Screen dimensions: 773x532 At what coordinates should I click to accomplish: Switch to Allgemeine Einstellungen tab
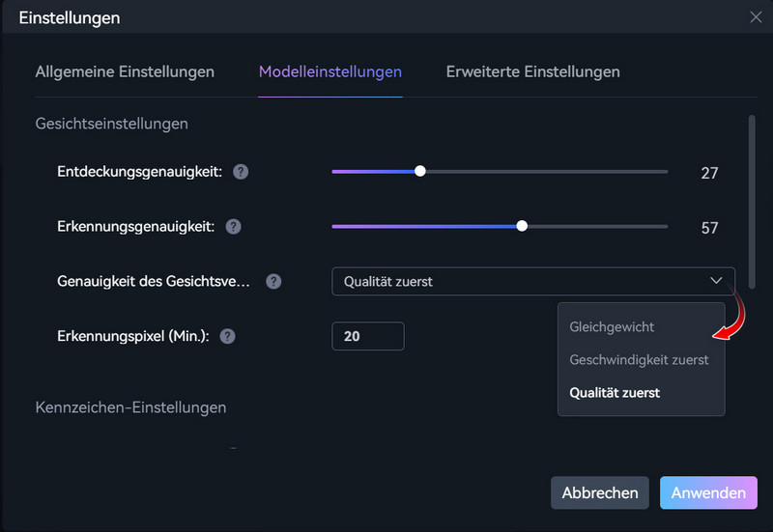(x=125, y=71)
